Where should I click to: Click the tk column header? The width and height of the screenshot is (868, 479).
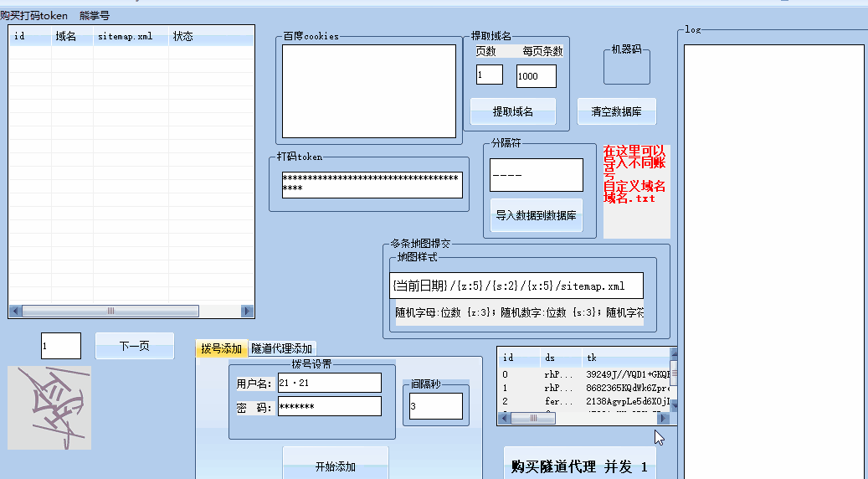point(626,358)
